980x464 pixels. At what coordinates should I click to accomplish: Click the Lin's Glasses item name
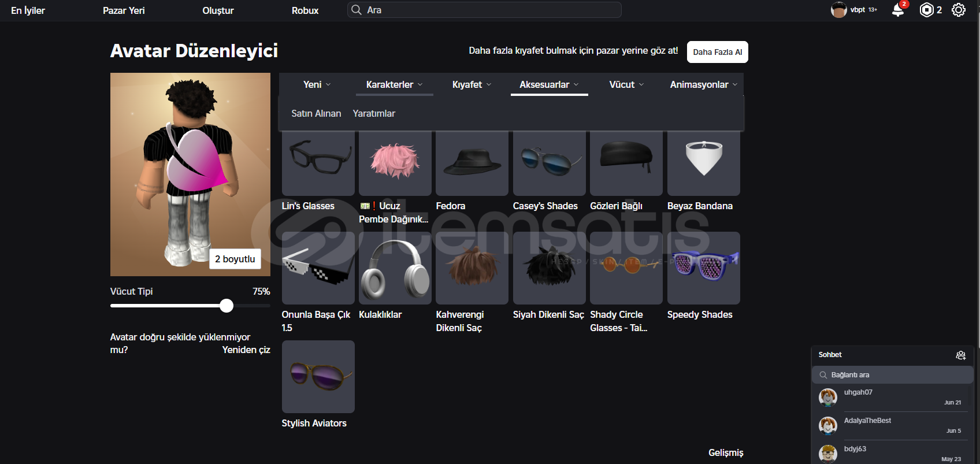[x=308, y=206]
